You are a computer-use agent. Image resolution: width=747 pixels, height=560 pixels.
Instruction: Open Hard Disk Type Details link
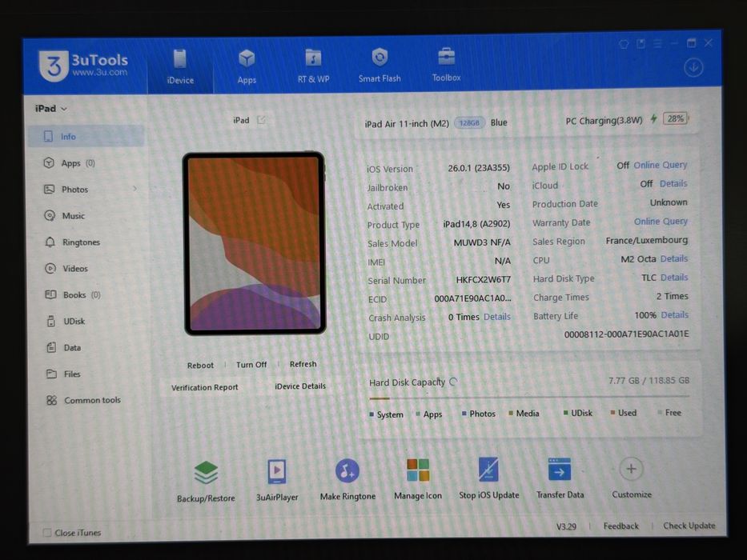(674, 277)
